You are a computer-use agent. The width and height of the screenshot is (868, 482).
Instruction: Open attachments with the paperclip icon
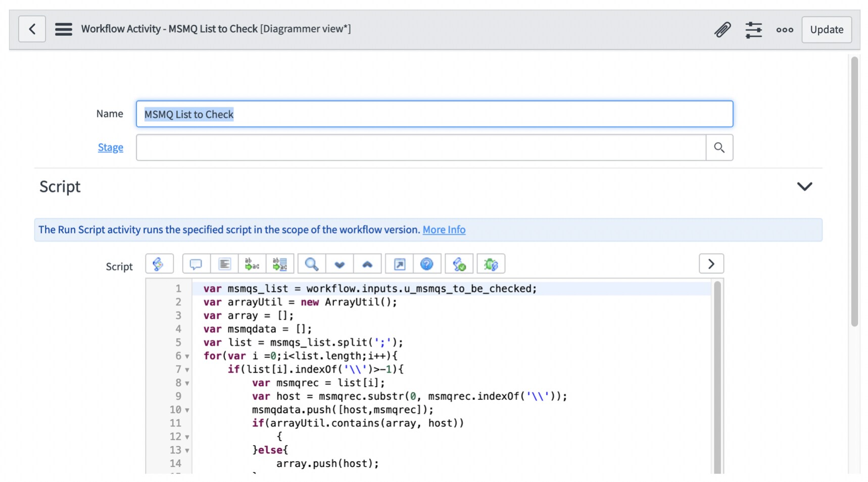pyautogui.click(x=722, y=29)
